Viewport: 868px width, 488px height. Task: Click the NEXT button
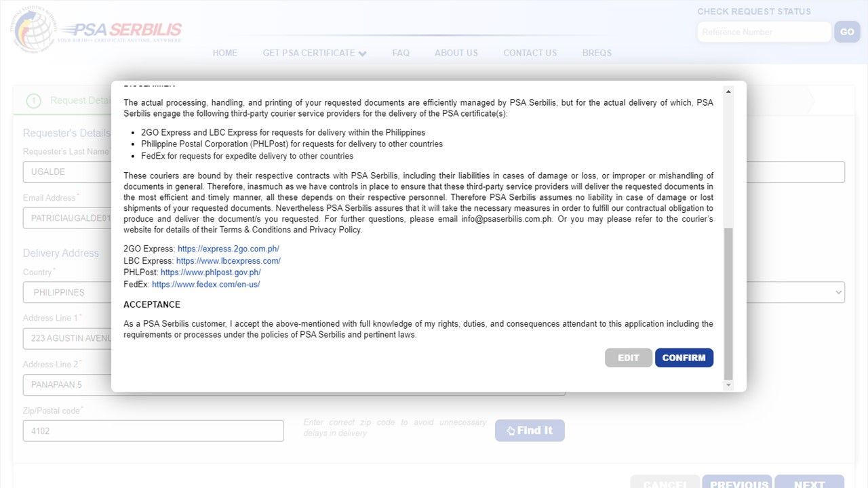tap(810, 483)
